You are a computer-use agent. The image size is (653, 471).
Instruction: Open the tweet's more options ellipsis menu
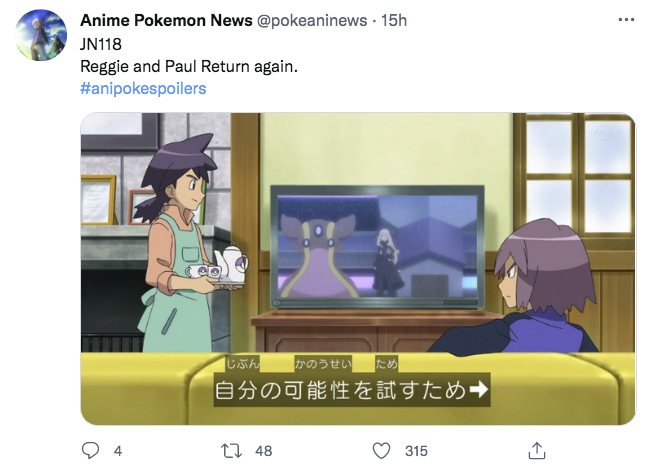626,20
